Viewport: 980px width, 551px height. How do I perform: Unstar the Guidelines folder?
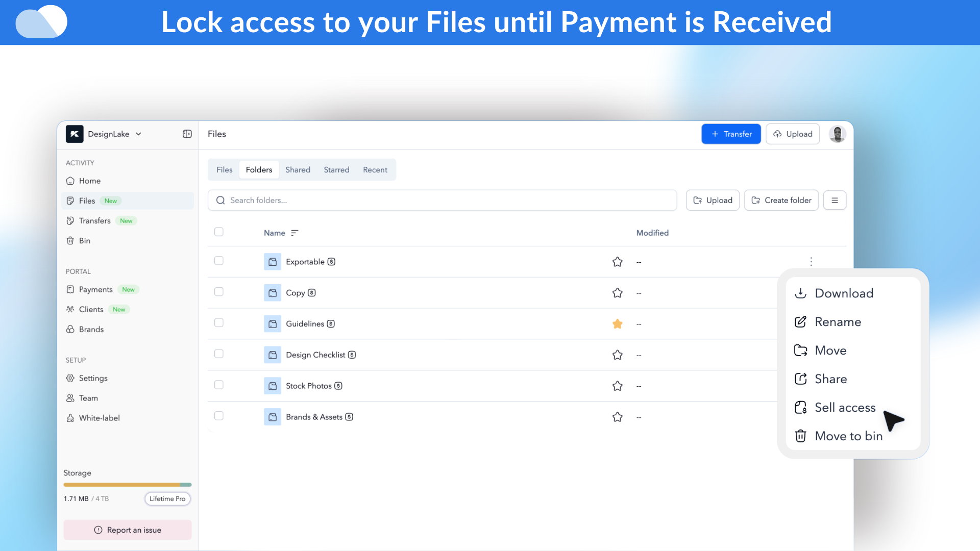pos(617,324)
